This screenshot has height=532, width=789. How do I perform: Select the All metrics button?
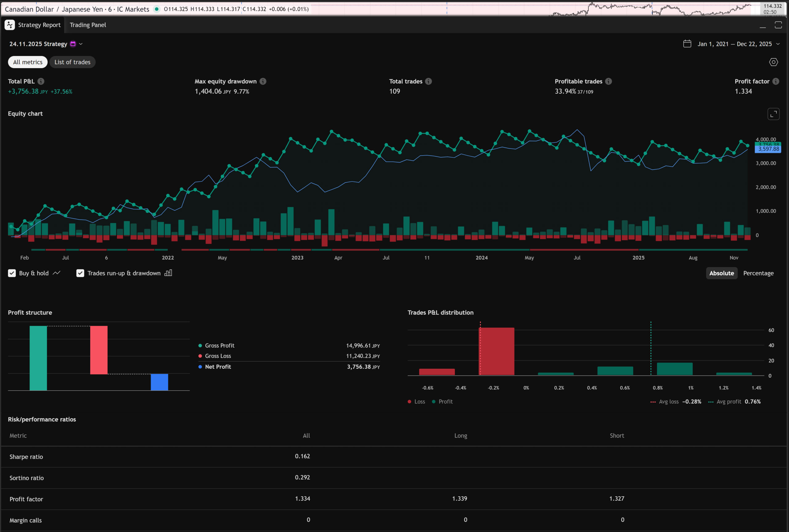click(x=28, y=62)
